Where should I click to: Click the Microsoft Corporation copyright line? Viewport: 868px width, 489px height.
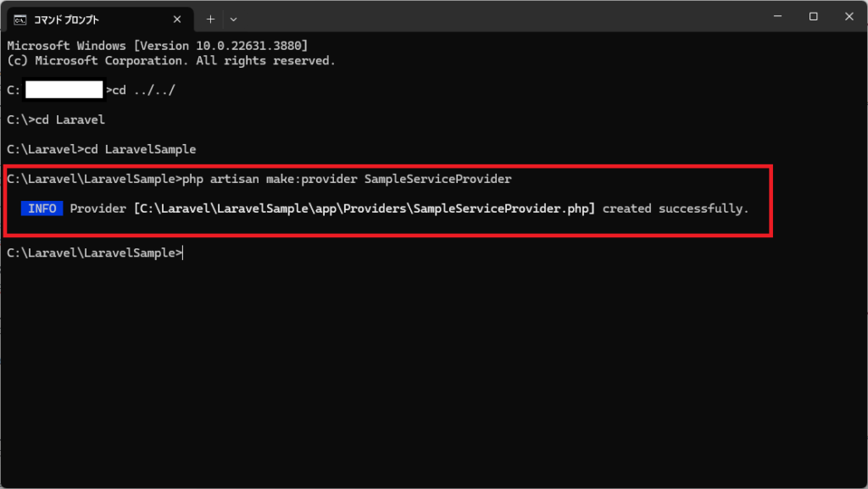(171, 61)
